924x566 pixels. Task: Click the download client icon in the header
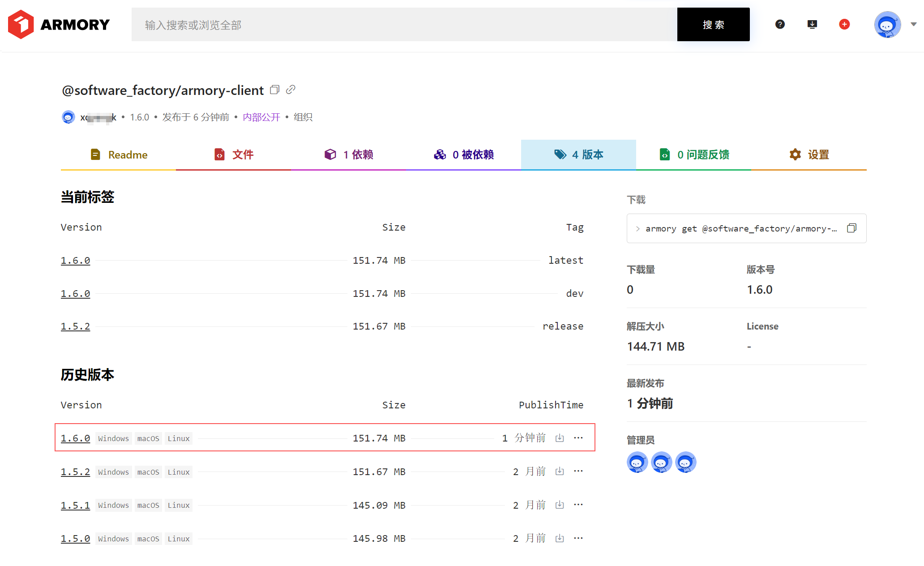(812, 24)
